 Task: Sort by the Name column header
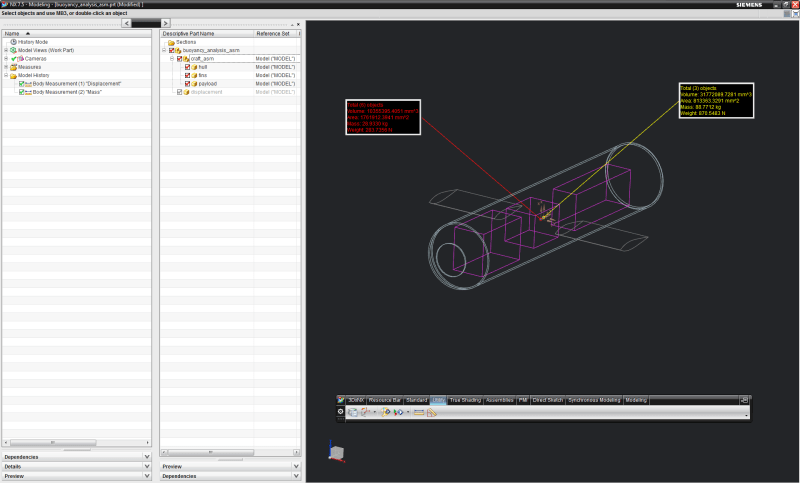[77, 33]
